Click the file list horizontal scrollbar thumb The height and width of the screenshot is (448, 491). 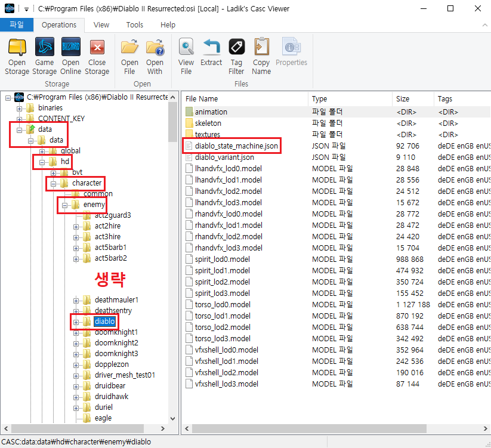(309, 428)
